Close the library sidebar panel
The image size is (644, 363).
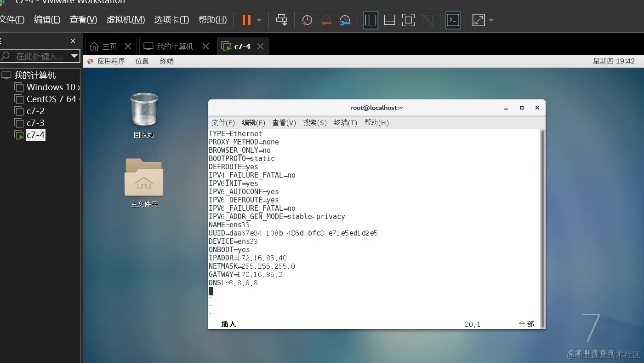(x=73, y=41)
